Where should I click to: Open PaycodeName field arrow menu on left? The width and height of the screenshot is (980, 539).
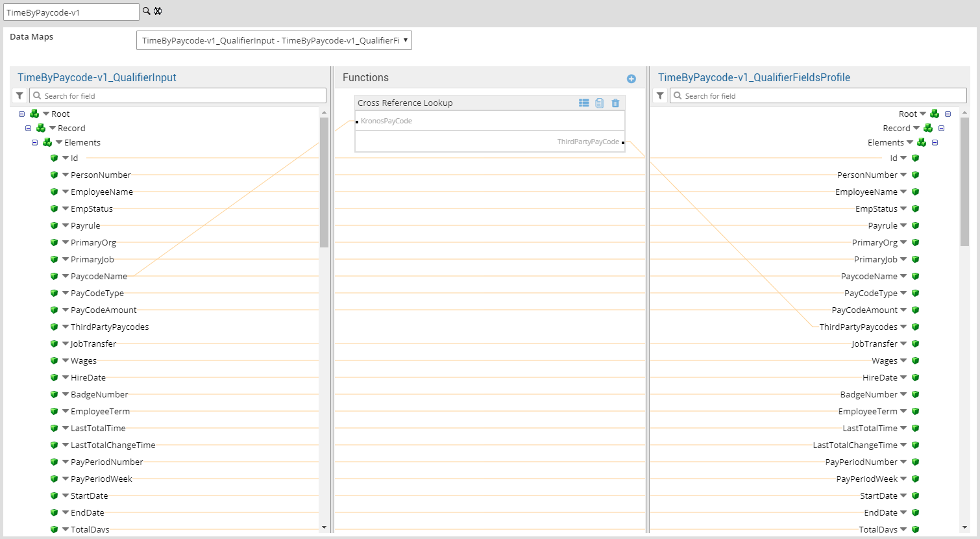(x=66, y=276)
